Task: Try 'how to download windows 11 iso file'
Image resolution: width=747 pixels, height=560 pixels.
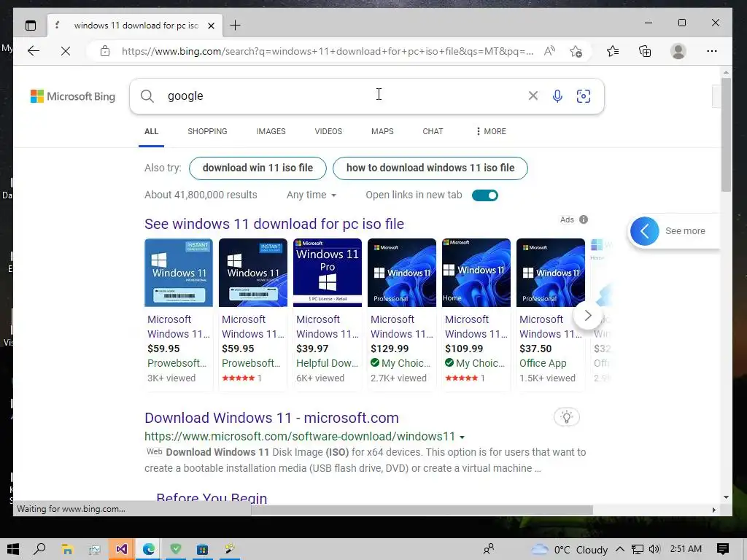Action: [x=430, y=168]
